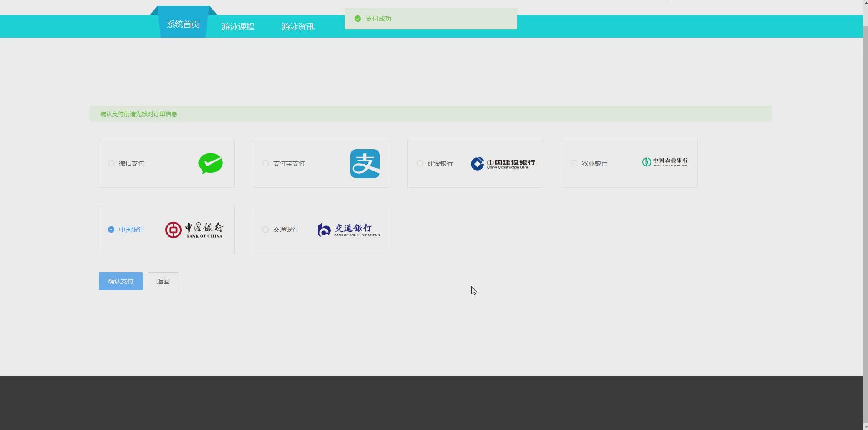
Task: Click the 返回 button
Action: [x=163, y=281]
